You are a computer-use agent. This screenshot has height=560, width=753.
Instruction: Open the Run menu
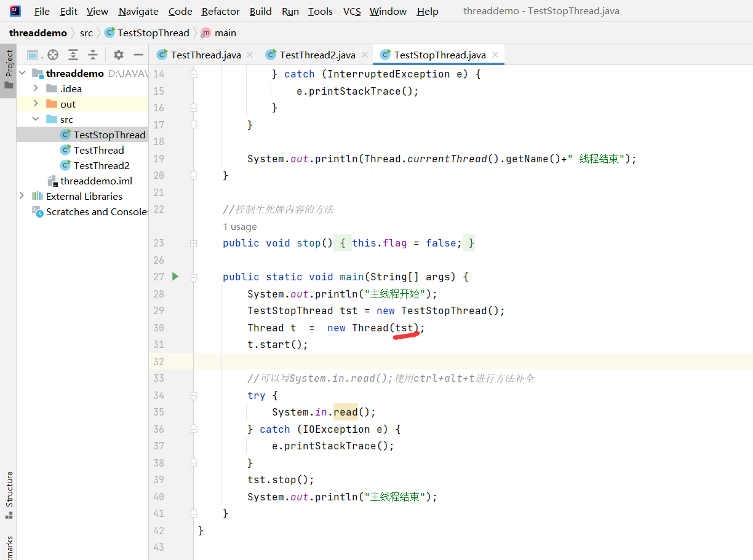tap(290, 11)
